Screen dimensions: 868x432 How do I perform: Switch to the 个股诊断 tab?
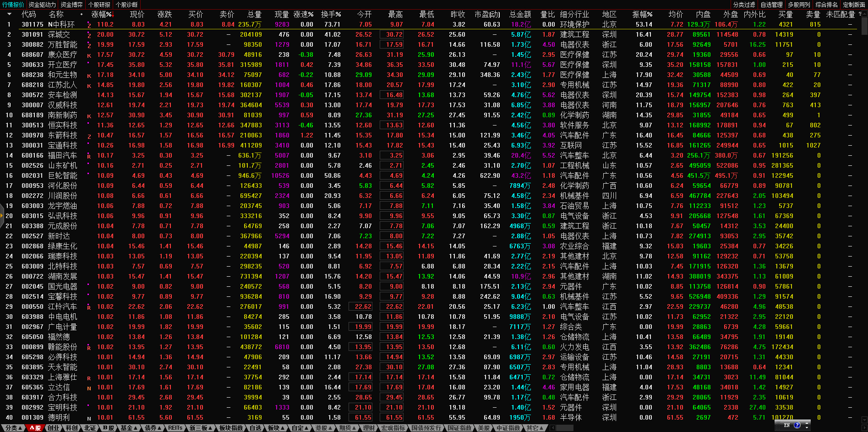[126, 5]
